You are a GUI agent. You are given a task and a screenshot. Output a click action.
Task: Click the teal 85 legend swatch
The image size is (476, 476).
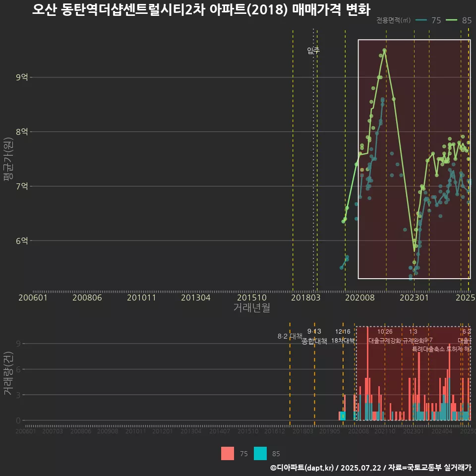[260, 453]
